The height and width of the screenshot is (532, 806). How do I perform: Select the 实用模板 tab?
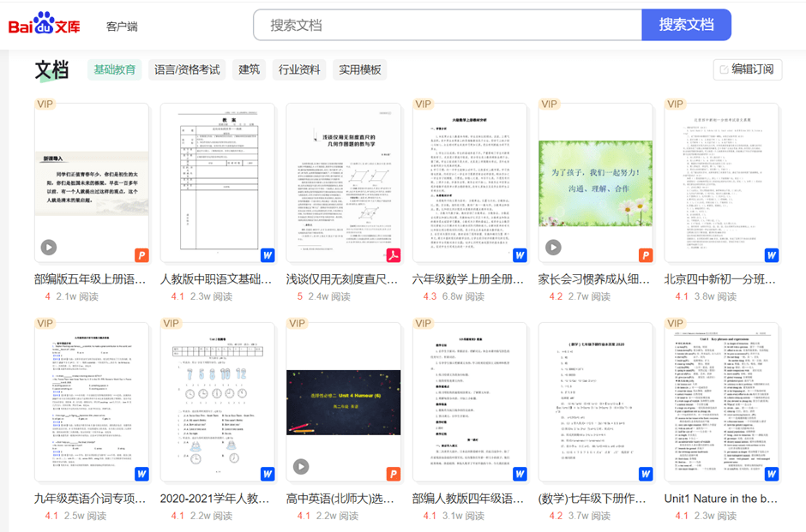coord(360,69)
